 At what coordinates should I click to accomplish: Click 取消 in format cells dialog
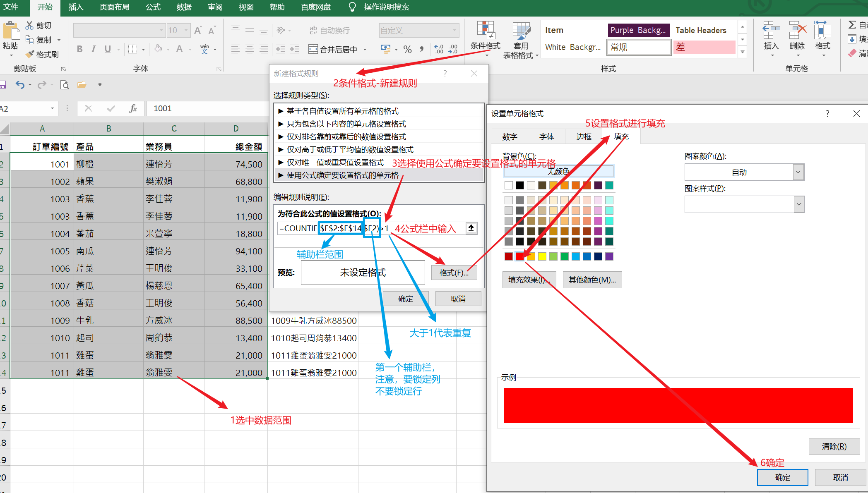(x=840, y=477)
